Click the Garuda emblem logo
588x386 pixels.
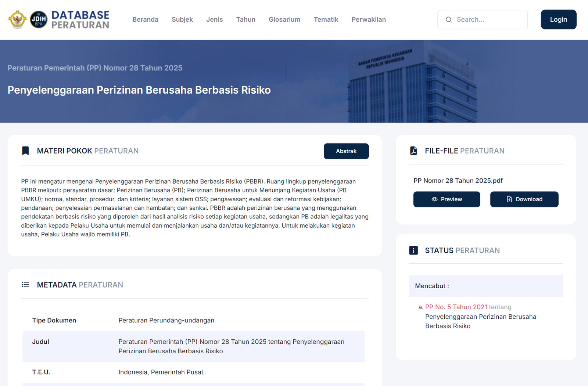click(x=17, y=19)
